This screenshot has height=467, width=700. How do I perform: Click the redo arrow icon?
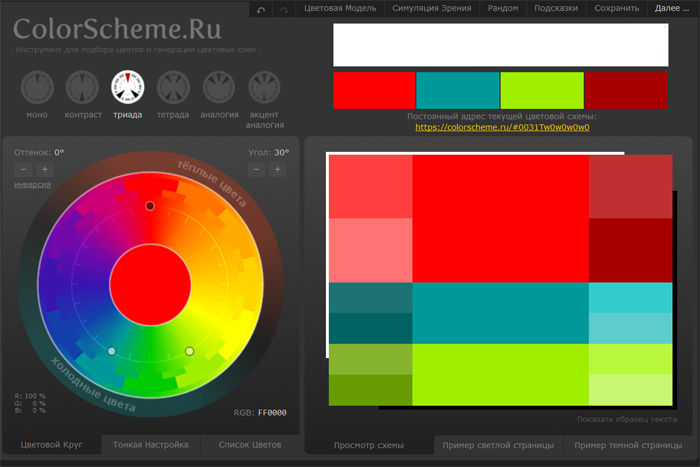284,9
